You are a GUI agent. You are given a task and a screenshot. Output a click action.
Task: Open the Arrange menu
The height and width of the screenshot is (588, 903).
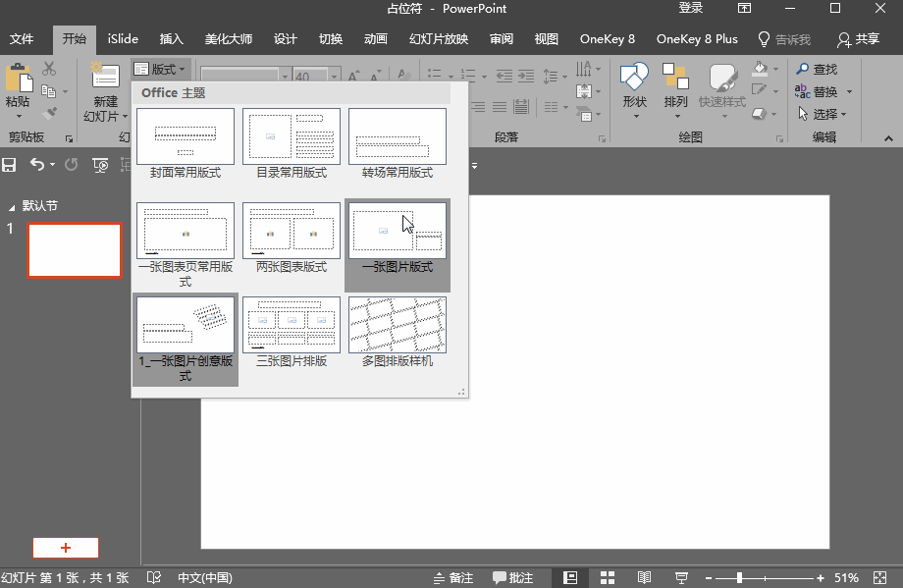[675, 91]
